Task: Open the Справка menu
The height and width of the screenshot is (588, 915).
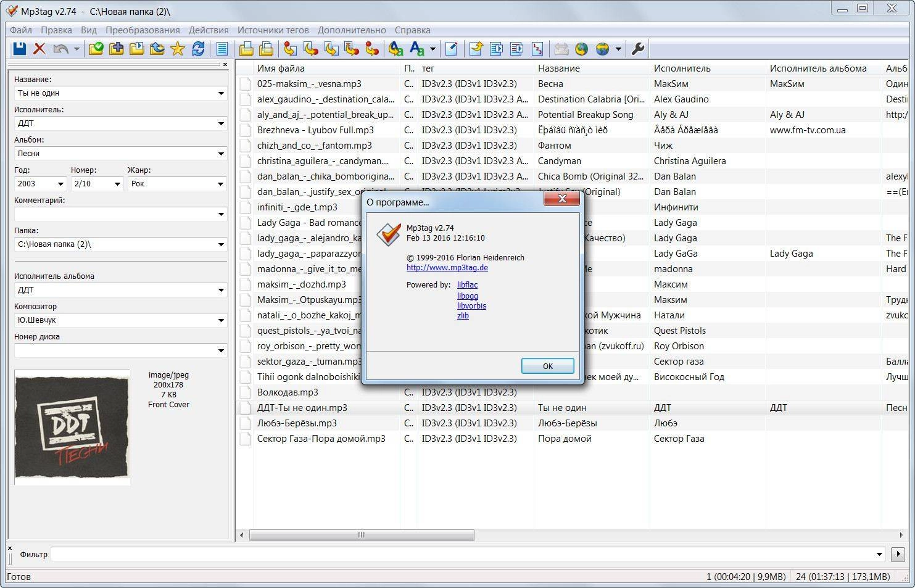Action: 413,30
